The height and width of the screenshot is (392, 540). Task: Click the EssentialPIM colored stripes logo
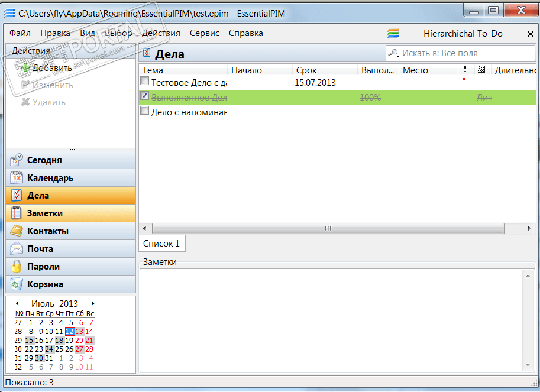[x=393, y=33]
